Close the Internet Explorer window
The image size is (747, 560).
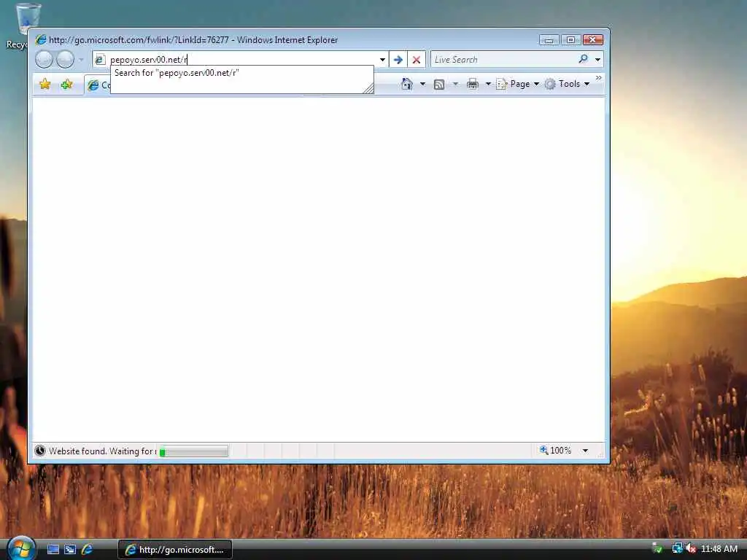click(592, 40)
